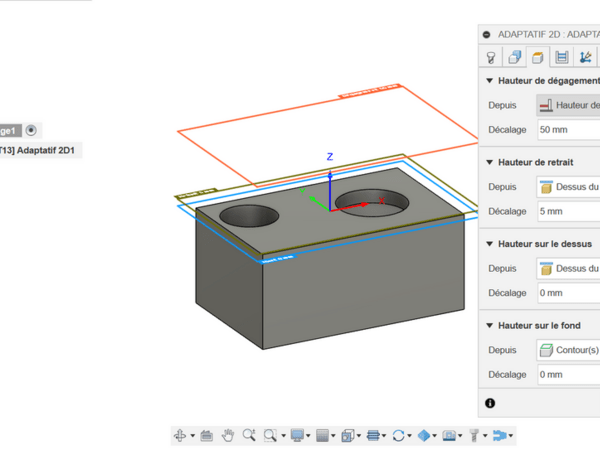Open the Linking tab

(585, 57)
